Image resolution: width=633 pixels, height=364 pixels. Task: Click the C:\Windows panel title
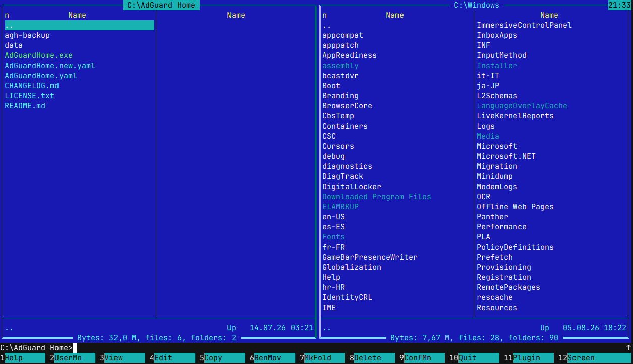pos(477,5)
